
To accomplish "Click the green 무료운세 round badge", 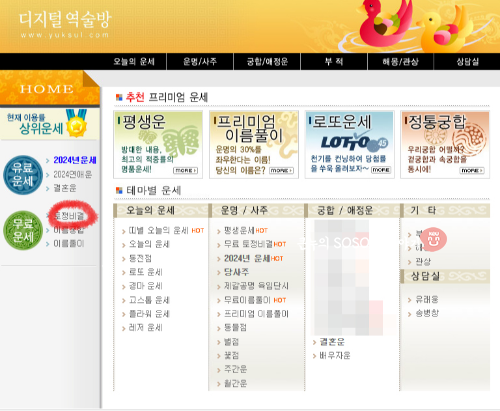I will [x=23, y=230].
